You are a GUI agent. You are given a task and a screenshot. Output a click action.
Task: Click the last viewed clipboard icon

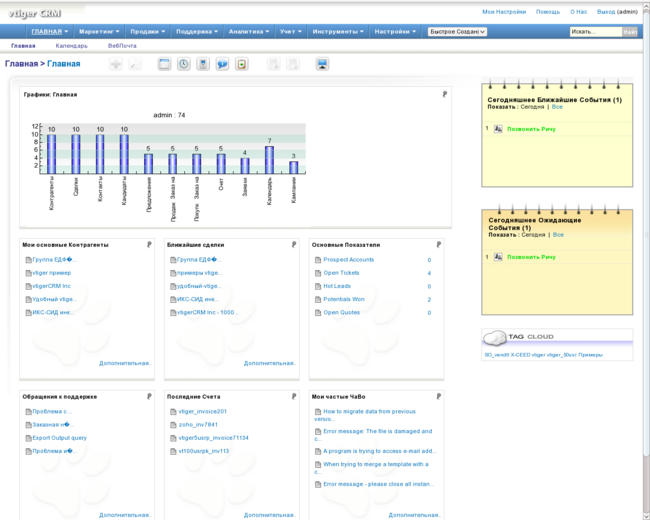tap(242, 64)
